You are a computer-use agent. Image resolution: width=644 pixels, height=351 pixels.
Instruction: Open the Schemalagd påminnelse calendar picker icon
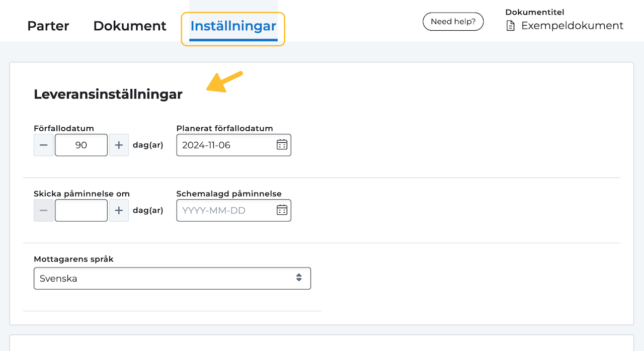pos(282,210)
